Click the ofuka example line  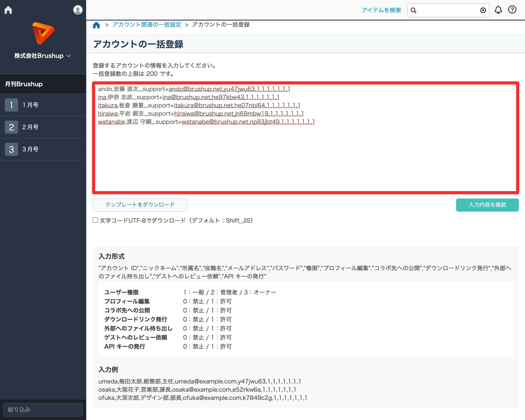pyautogui.click(x=203, y=398)
